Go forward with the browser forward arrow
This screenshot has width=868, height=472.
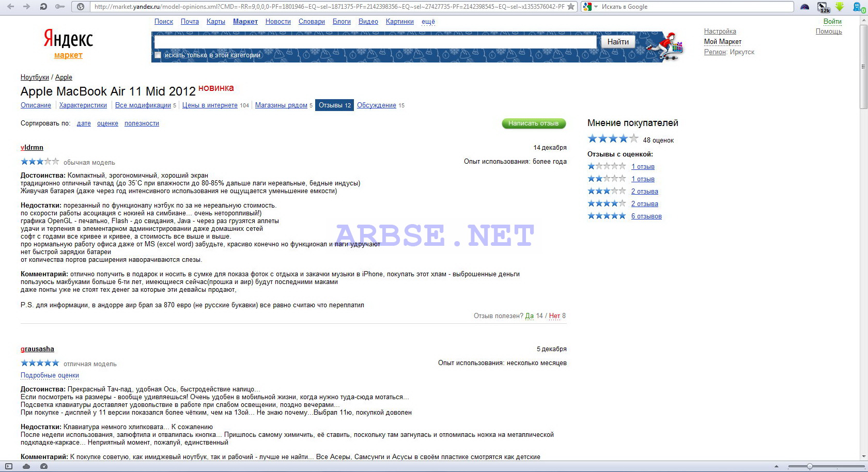27,7
